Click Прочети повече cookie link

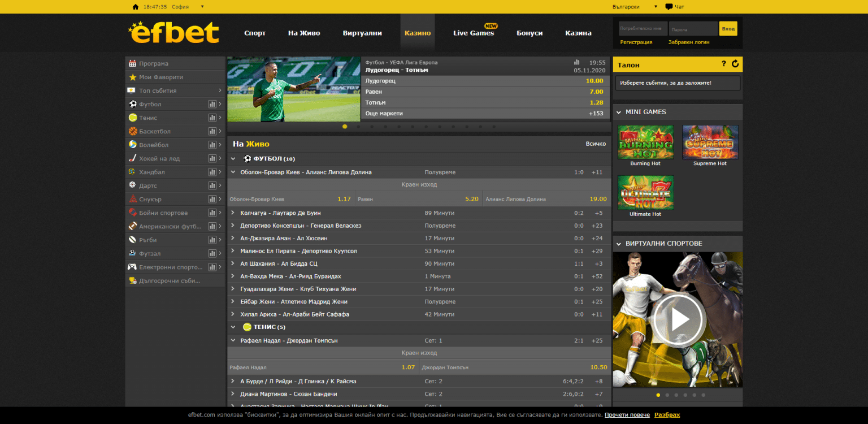tap(627, 415)
